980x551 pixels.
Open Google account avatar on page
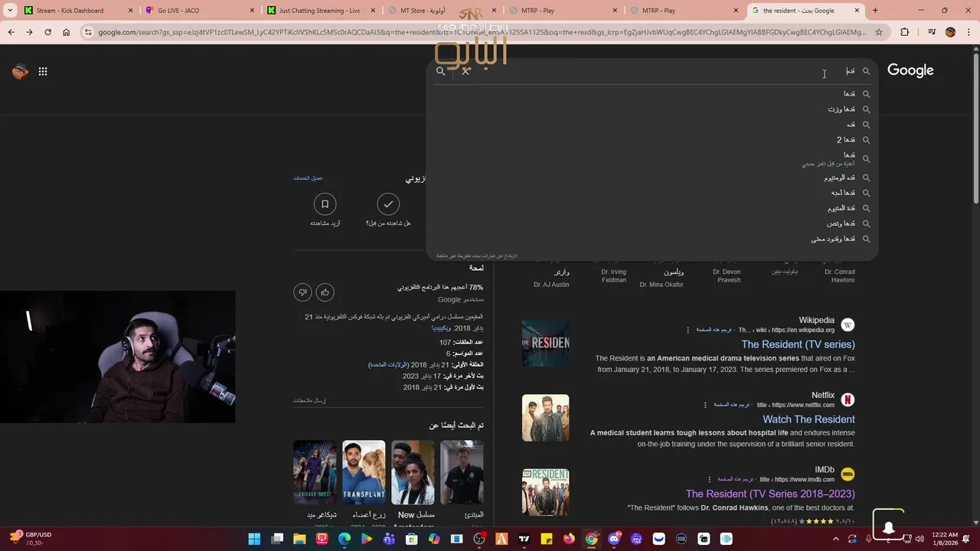(20, 71)
